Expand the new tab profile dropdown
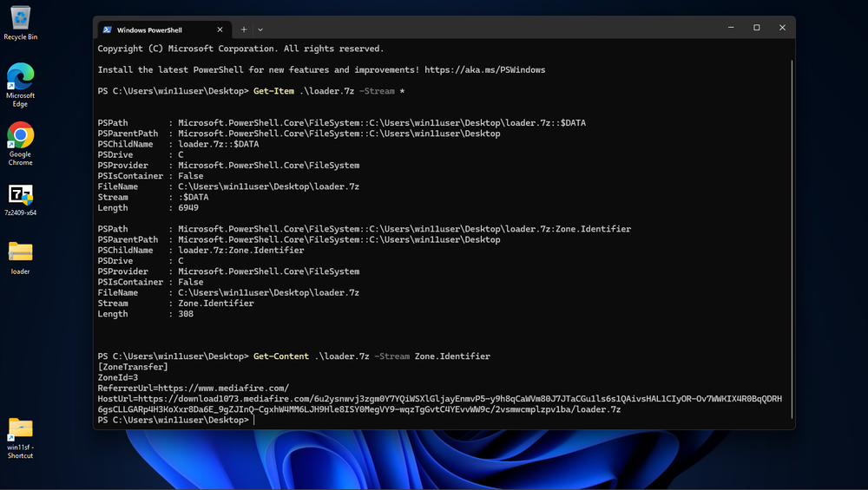 click(260, 29)
